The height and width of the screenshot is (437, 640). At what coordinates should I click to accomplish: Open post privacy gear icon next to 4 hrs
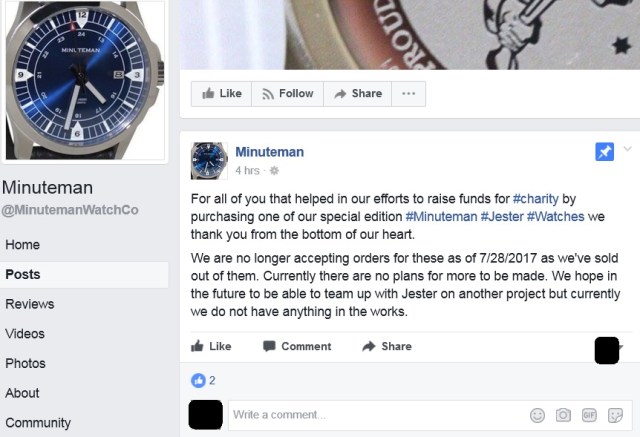(274, 171)
